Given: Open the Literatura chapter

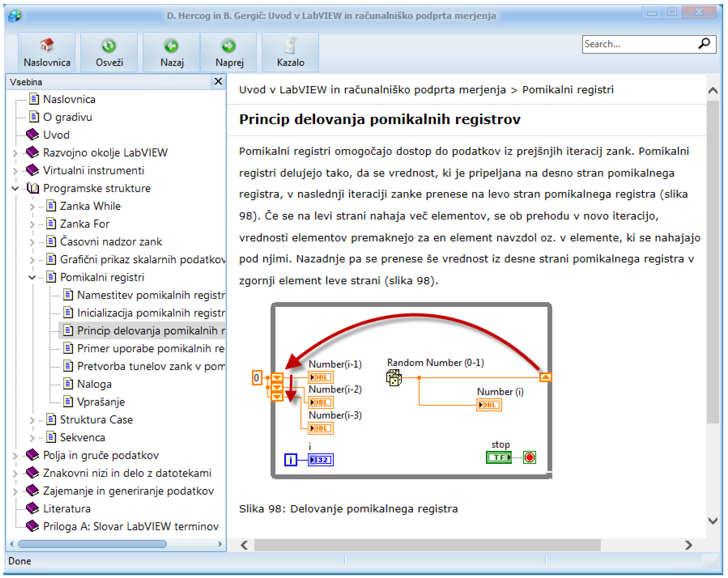Looking at the screenshot, I should pos(67,509).
